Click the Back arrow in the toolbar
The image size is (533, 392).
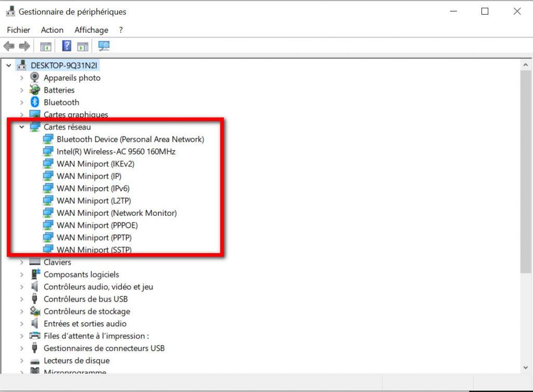[x=9, y=46]
